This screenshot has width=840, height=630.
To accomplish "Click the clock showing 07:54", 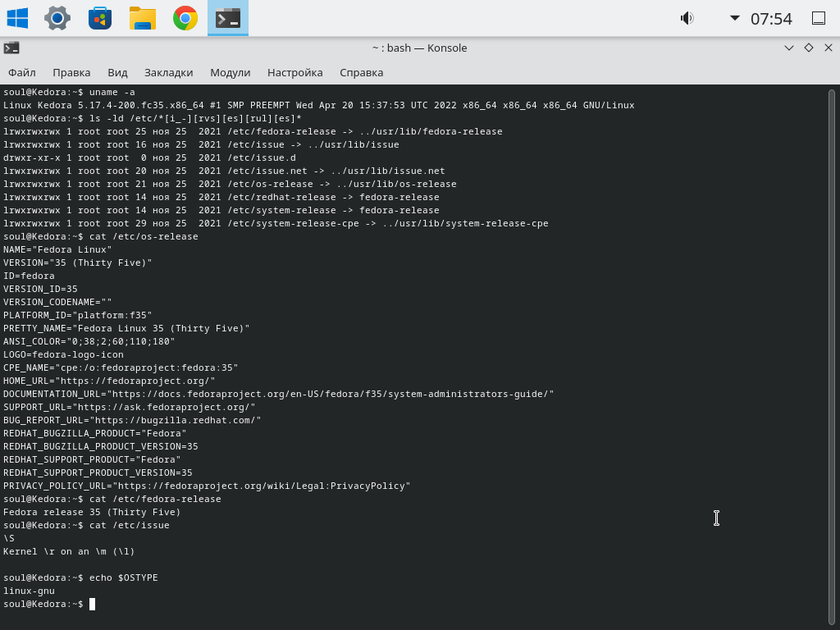I will (x=771, y=19).
